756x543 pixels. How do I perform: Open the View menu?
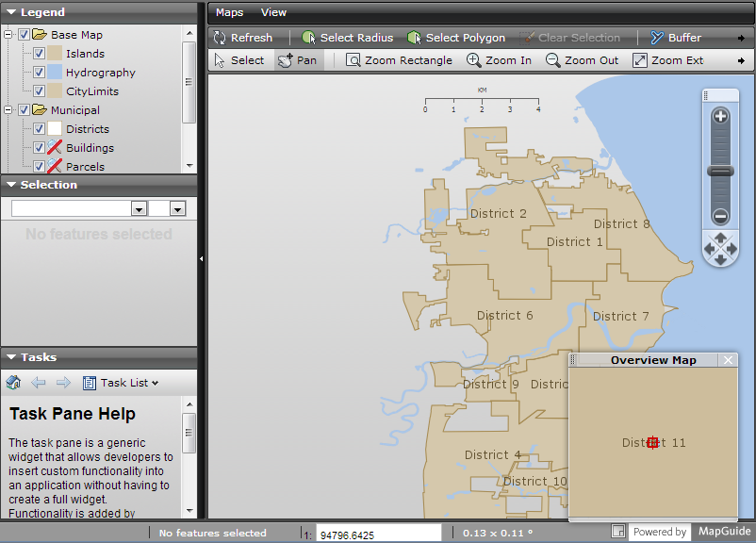pos(273,12)
